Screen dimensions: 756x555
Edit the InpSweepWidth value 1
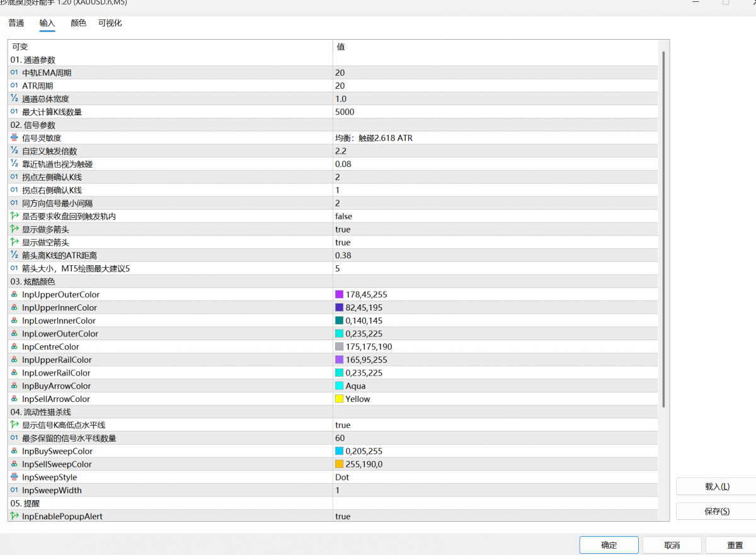pos(495,490)
